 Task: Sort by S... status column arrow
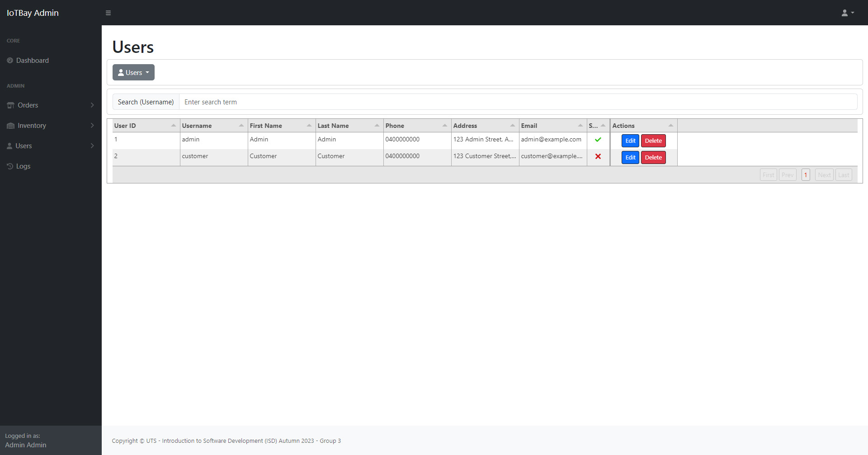tap(603, 126)
